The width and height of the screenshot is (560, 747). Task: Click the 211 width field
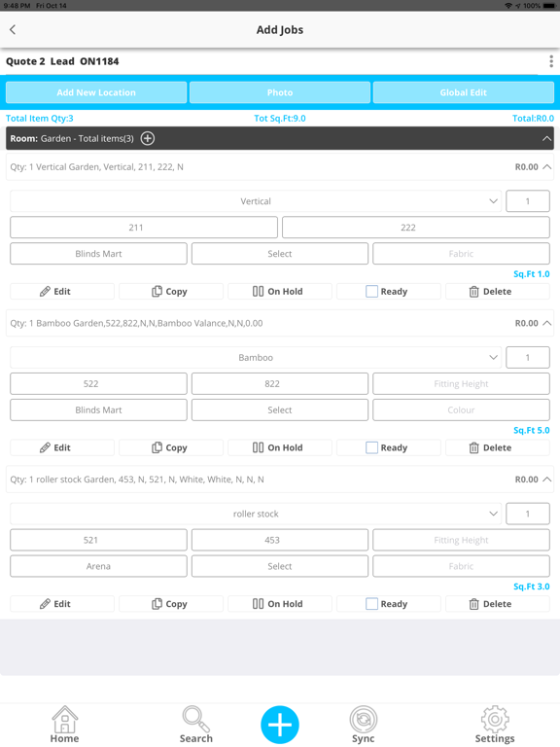(x=144, y=228)
